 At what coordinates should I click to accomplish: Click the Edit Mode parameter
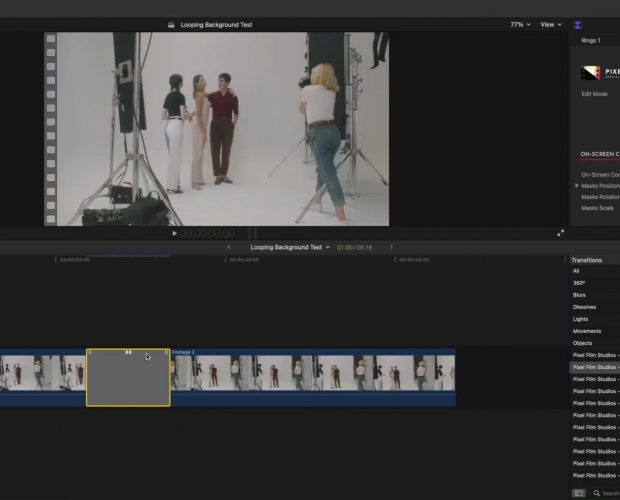pos(594,94)
